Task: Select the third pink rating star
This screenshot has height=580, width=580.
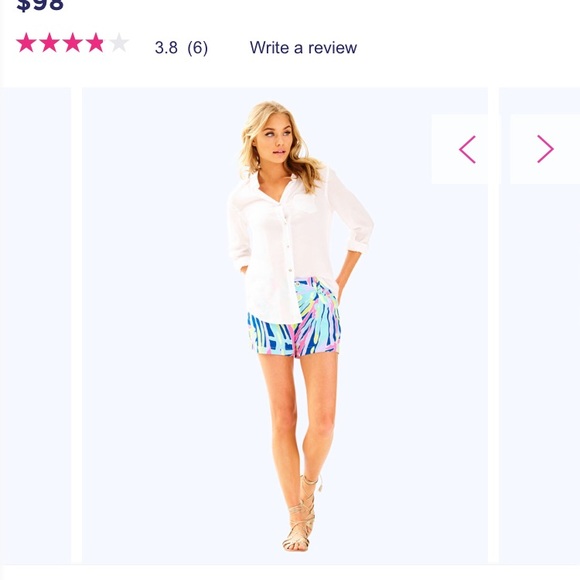Action: (x=72, y=43)
